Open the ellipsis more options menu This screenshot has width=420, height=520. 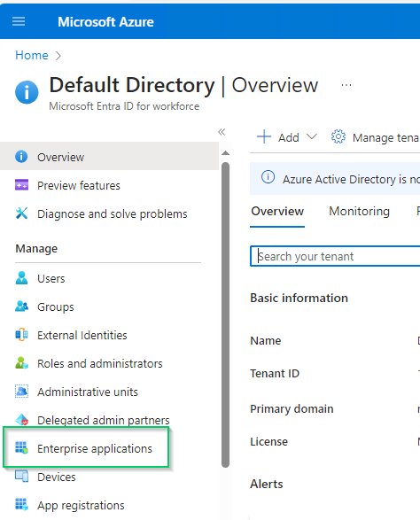346,85
